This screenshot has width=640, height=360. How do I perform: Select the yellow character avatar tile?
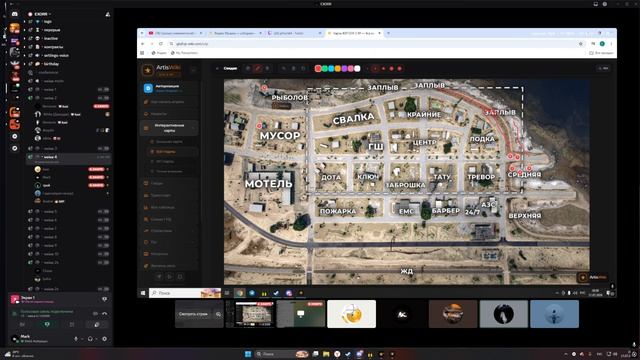[x=351, y=314]
